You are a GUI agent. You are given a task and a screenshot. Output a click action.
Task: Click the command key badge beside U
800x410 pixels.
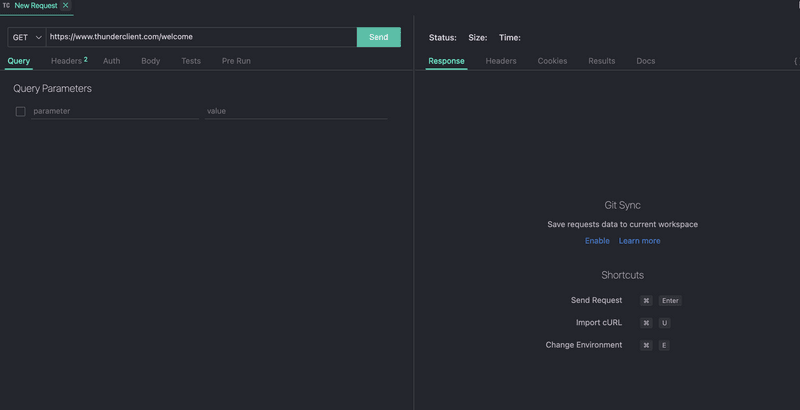[x=646, y=323]
